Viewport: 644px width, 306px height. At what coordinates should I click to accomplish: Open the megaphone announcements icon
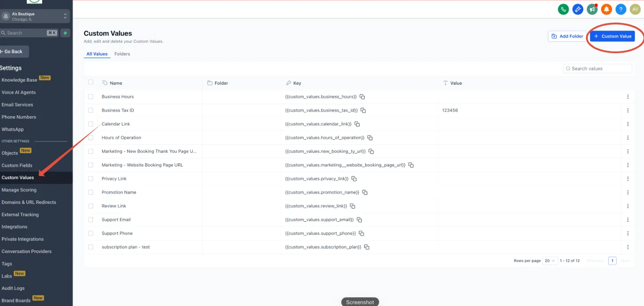point(592,9)
